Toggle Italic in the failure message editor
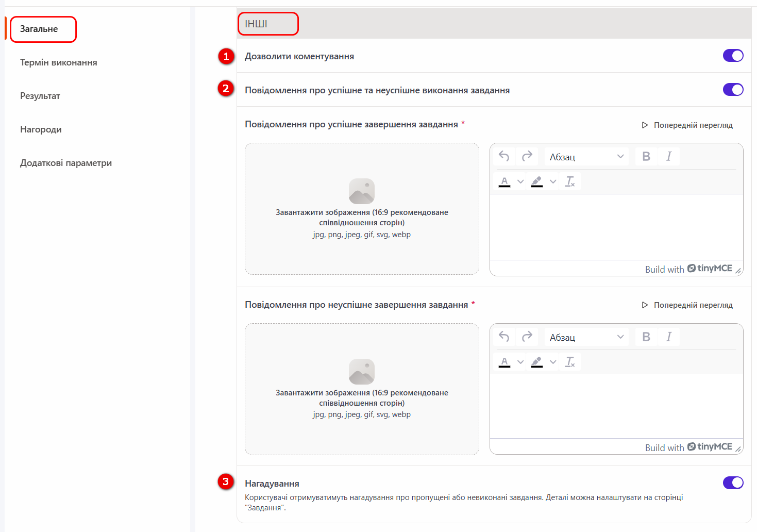The image size is (757, 532). tap(669, 337)
